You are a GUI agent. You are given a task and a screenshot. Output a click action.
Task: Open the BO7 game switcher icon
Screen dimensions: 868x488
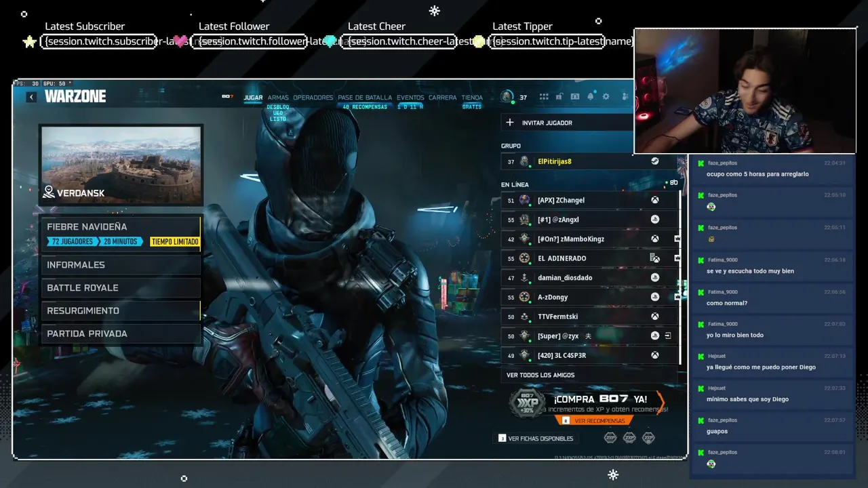(x=228, y=97)
